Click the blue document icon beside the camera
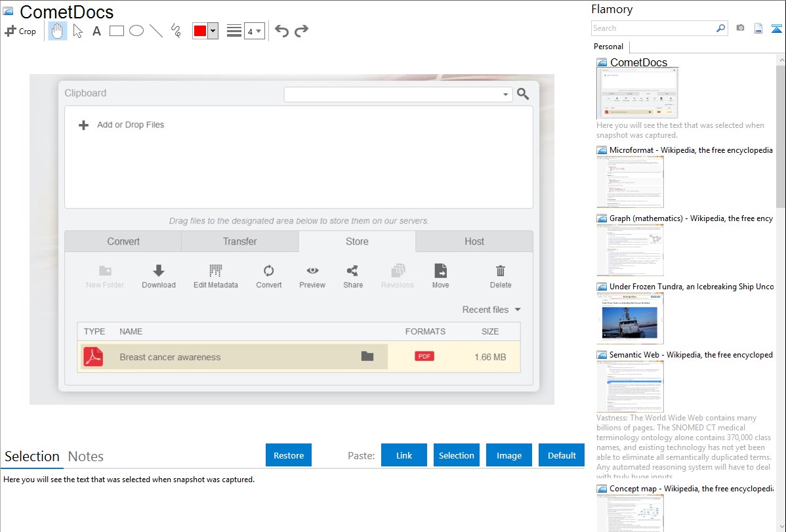Viewport: 786px width, 532px height. 758,28
